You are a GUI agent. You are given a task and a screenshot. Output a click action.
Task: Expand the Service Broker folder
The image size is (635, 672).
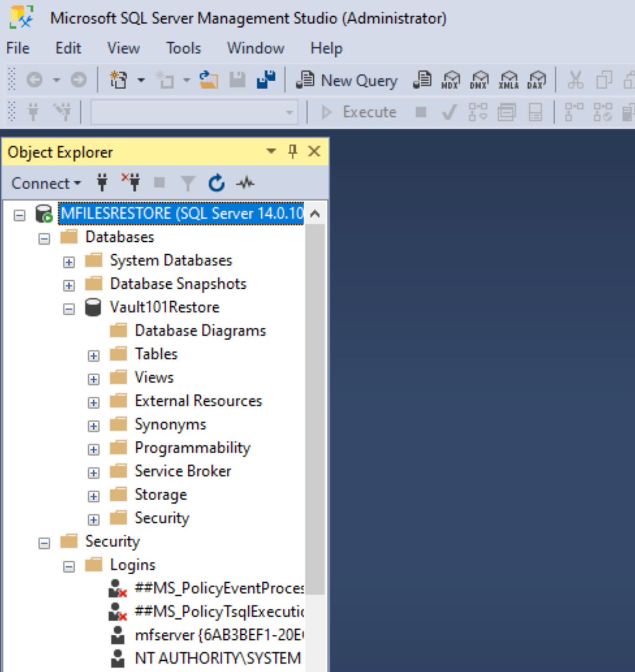[94, 473]
